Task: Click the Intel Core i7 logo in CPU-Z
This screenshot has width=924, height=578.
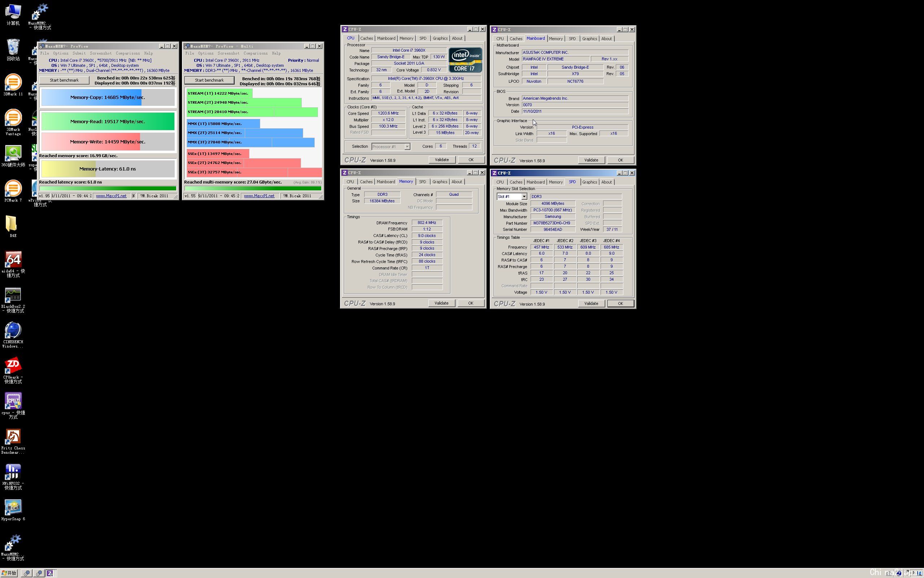Action: 465,60
